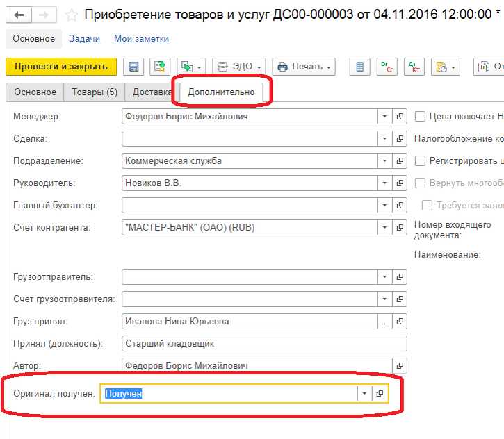Screen dimensions: 504x439
Task: Switch to the Доставка tab
Action: pyautogui.click(x=152, y=92)
